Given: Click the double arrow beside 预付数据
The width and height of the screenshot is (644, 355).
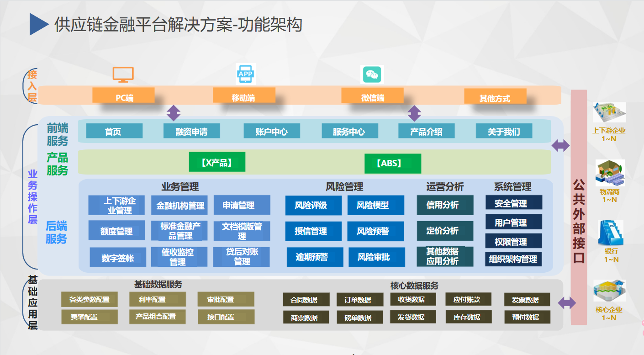Looking at the screenshot, I should (x=567, y=302).
